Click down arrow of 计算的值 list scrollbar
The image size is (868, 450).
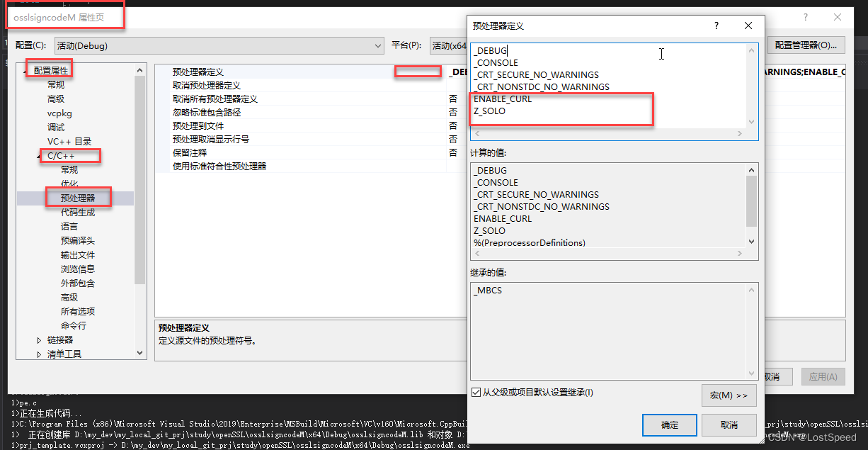(x=752, y=242)
